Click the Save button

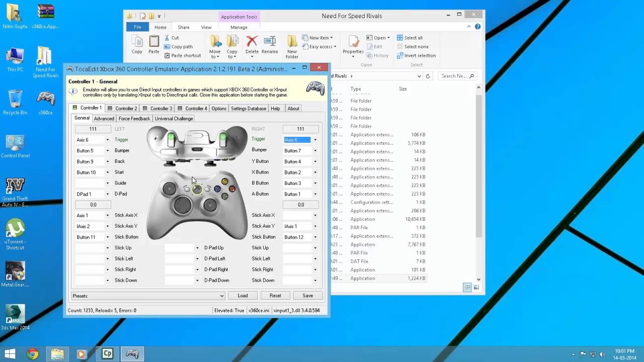click(x=307, y=296)
